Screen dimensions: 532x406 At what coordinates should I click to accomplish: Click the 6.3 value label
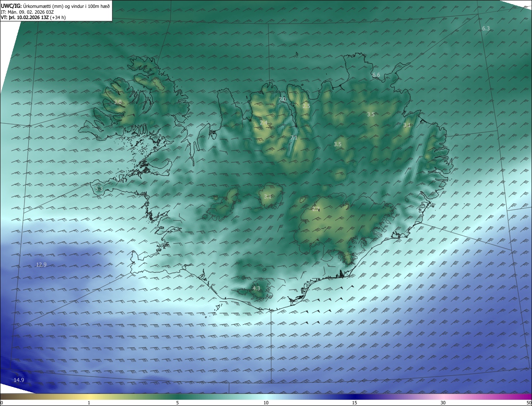486,28
